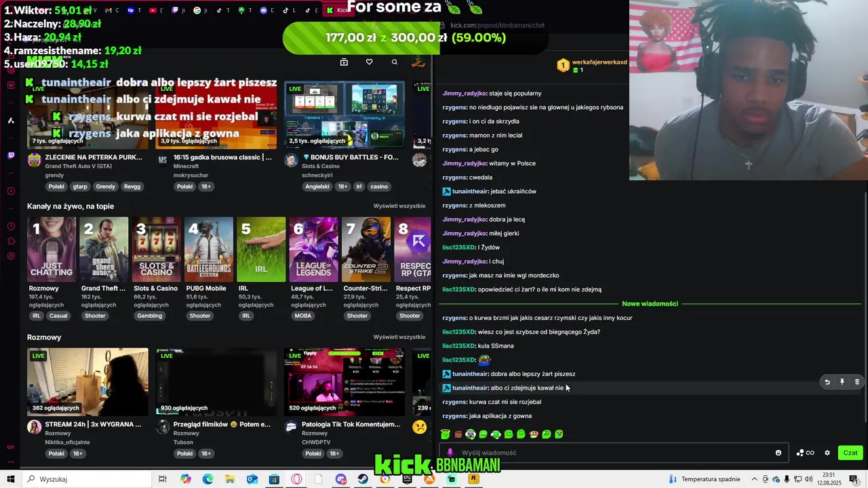Open the Grand Theft Auto category card
Viewport: 868px width, 488px height.
pos(104,249)
